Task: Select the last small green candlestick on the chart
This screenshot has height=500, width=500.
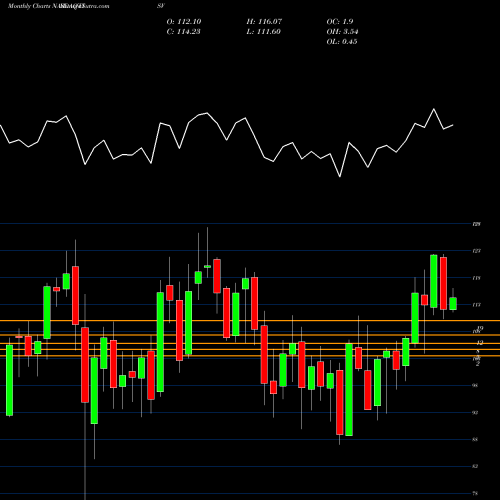Action: (x=453, y=304)
